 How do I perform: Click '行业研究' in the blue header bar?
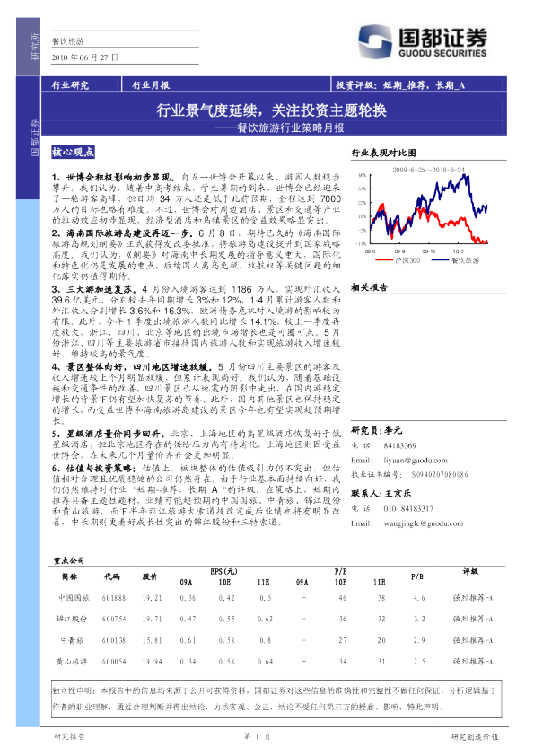[70, 85]
